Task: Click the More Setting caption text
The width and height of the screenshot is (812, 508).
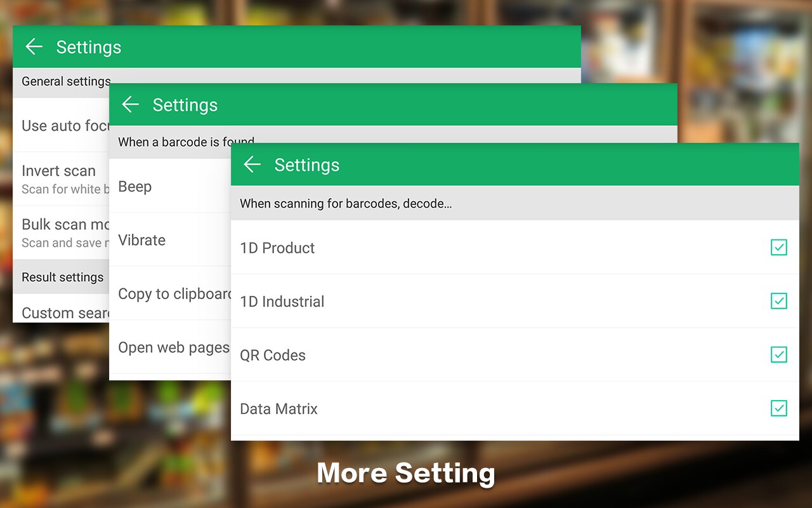Action: coord(406,473)
